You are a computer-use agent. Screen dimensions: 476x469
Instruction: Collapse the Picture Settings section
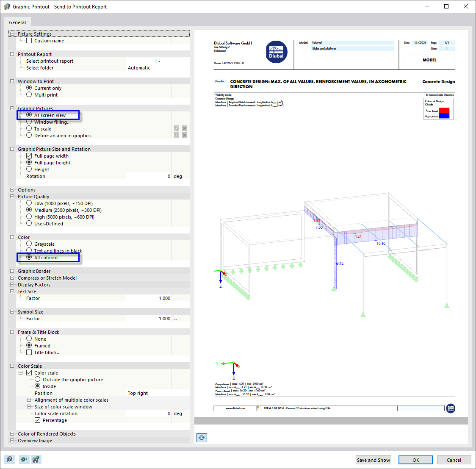tap(12, 34)
